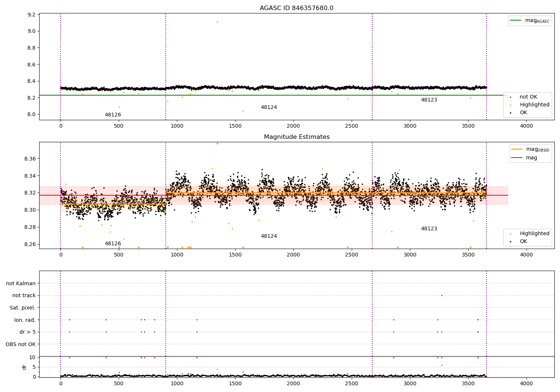Select the "mag OBSID" legend label in middle plot

point(538,149)
